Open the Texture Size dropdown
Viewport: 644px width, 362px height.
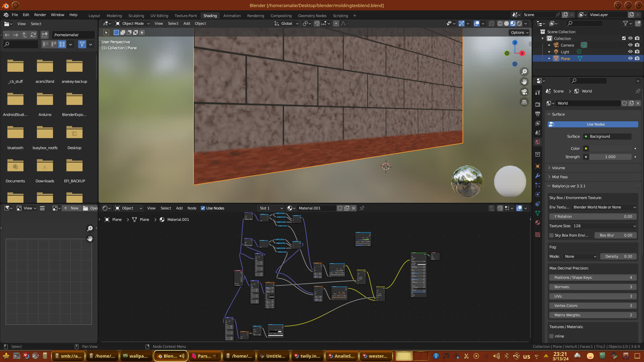point(604,226)
